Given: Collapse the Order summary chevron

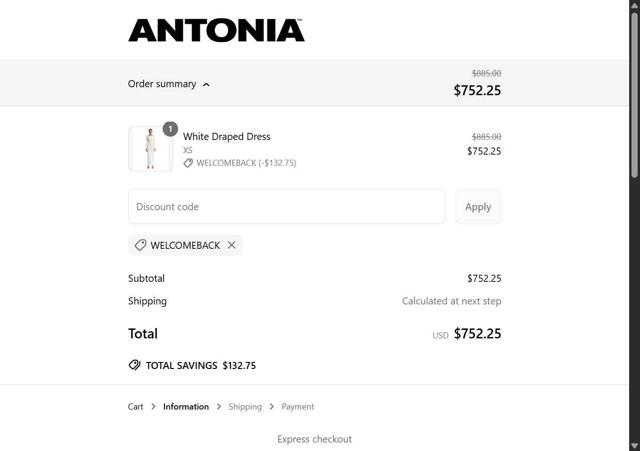Looking at the screenshot, I should click(x=206, y=85).
